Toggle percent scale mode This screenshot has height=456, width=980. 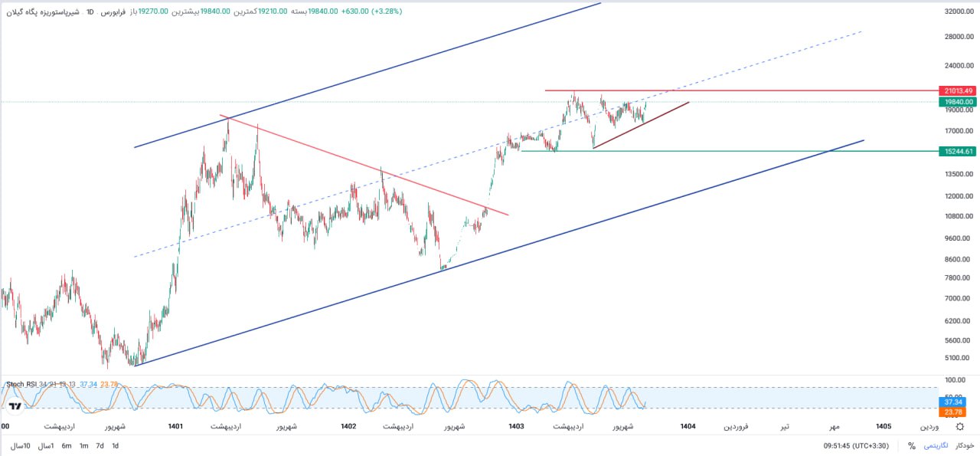(912, 445)
